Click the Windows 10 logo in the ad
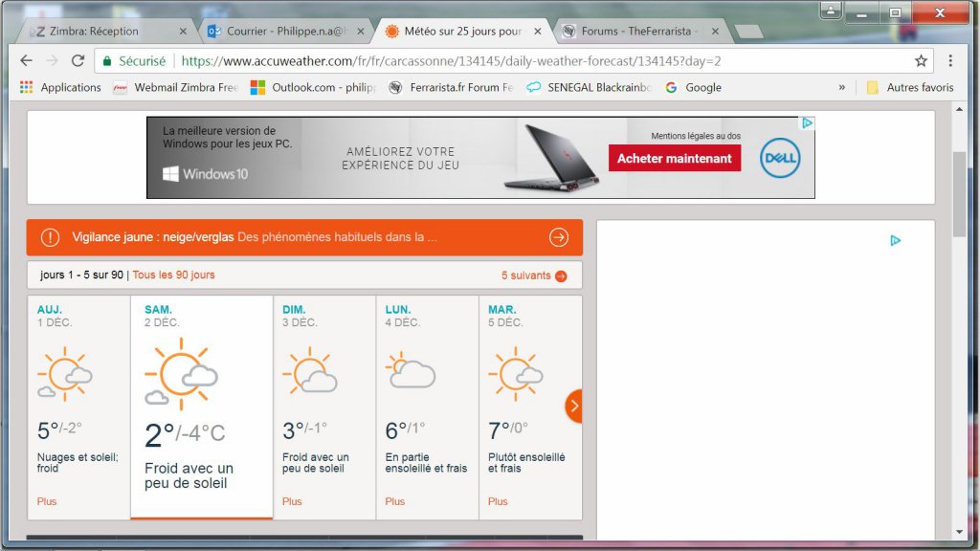The image size is (980, 551). point(205,174)
